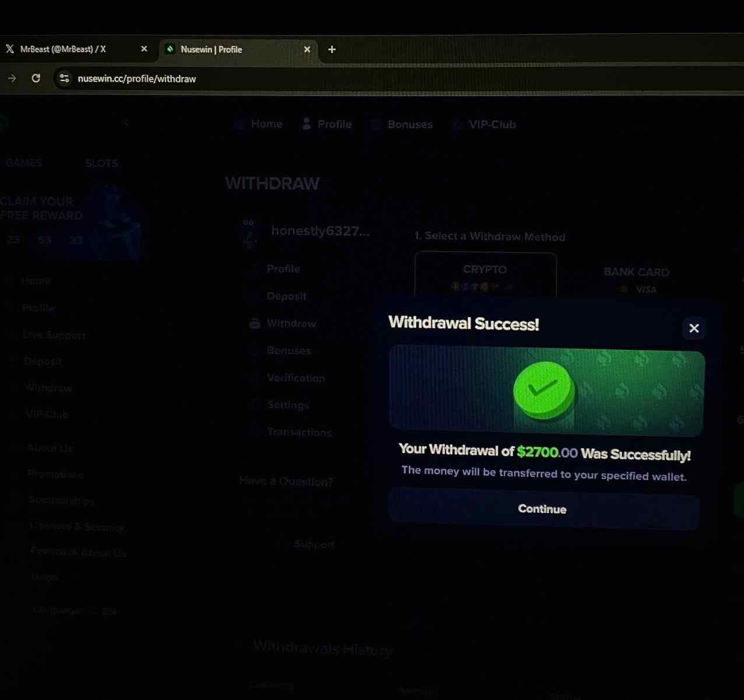
Task: Collapse the left sidebar with chevron arrow
Action: (126, 122)
